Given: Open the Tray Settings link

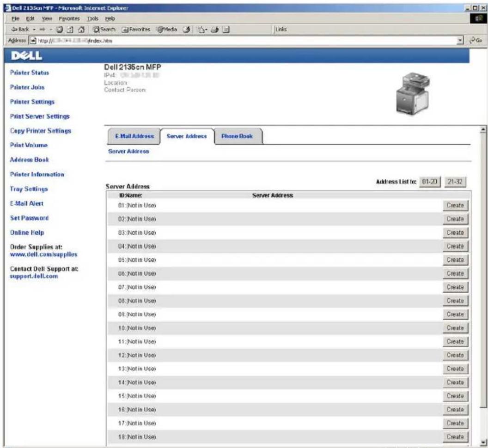Looking at the screenshot, I should point(29,189).
